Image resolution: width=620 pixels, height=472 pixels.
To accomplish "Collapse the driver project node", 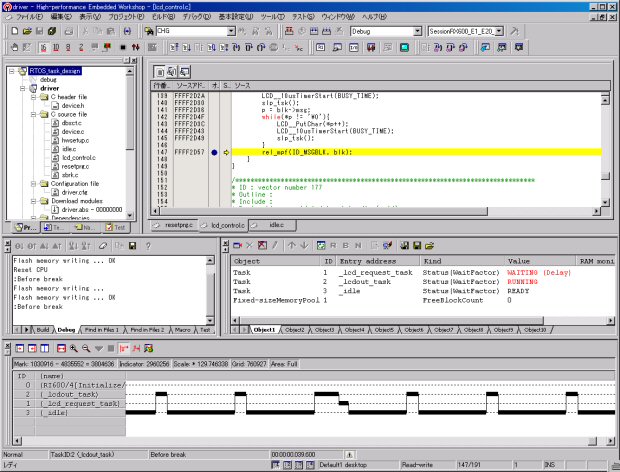I will (x=23, y=88).
